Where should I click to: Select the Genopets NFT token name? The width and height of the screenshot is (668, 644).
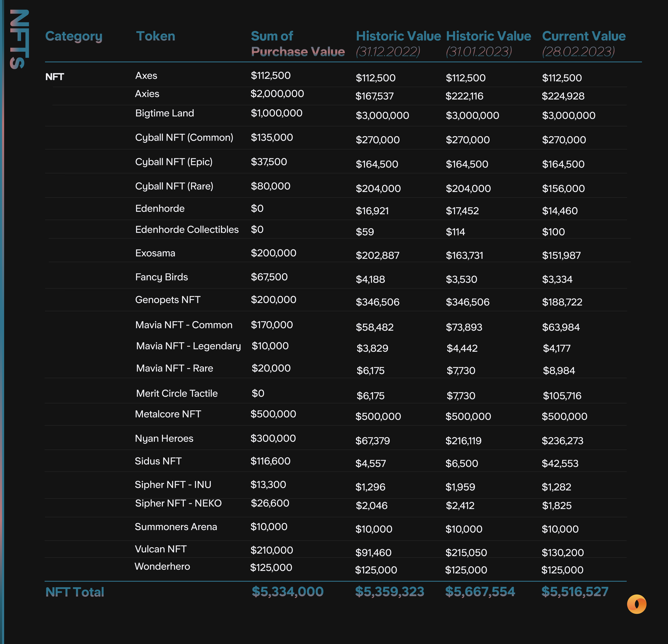pos(168,300)
